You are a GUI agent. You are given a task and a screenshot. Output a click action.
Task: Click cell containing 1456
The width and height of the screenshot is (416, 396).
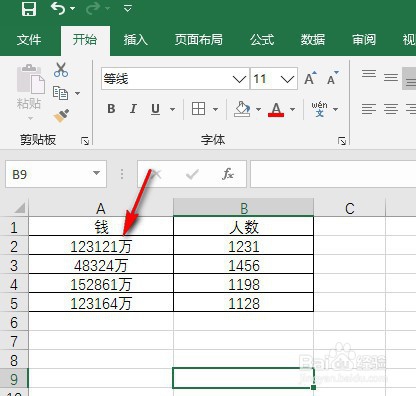(244, 265)
